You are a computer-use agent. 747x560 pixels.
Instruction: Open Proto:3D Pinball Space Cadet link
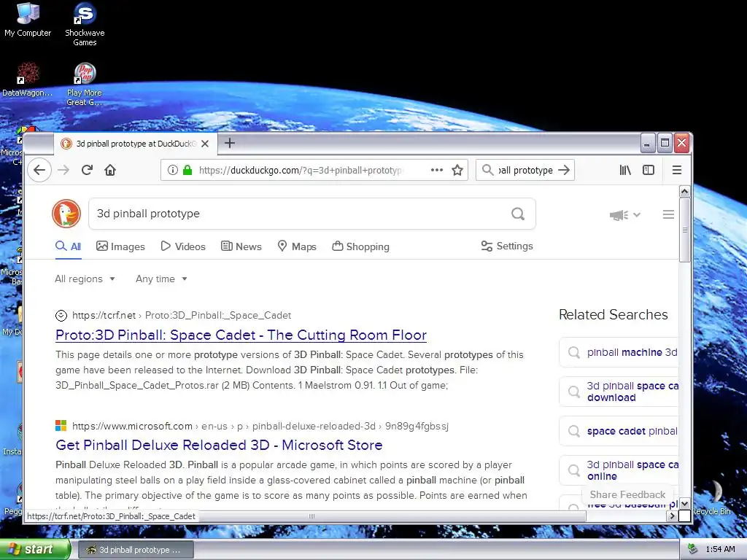(241, 335)
